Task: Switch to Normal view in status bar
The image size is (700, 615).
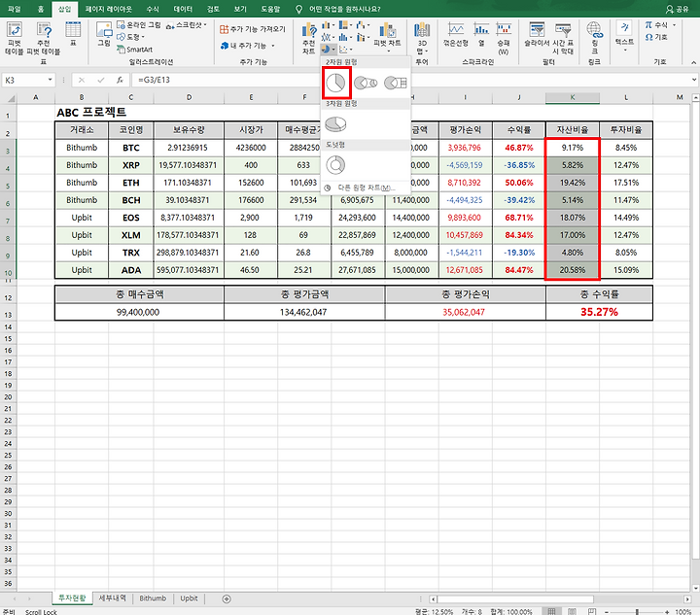Action: pyautogui.click(x=552, y=611)
